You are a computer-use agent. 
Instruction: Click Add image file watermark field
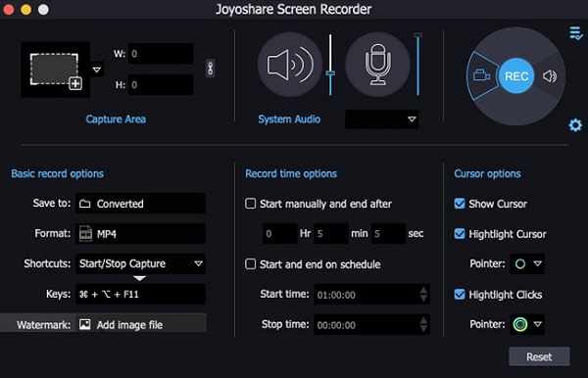point(140,324)
